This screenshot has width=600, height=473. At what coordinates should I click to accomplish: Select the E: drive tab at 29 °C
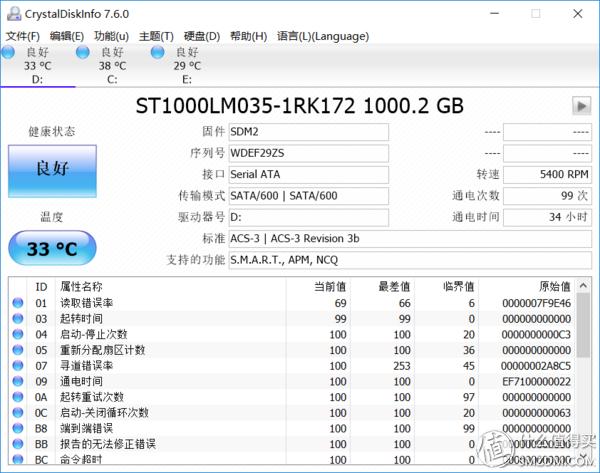point(187,65)
